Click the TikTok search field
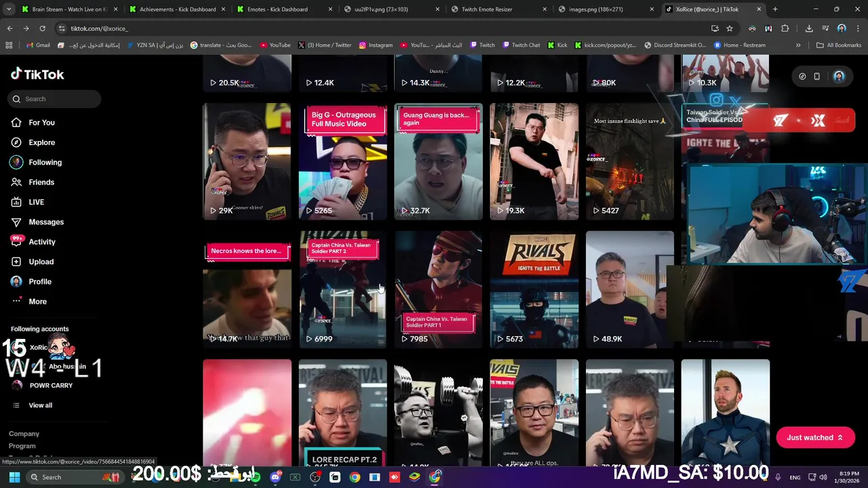The image size is (868, 488). pyautogui.click(x=55, y=99)
